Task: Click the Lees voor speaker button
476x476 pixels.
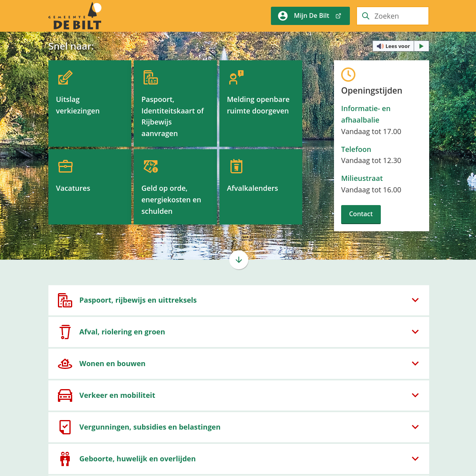Action: pyautogui.click(x=393, y=46)
